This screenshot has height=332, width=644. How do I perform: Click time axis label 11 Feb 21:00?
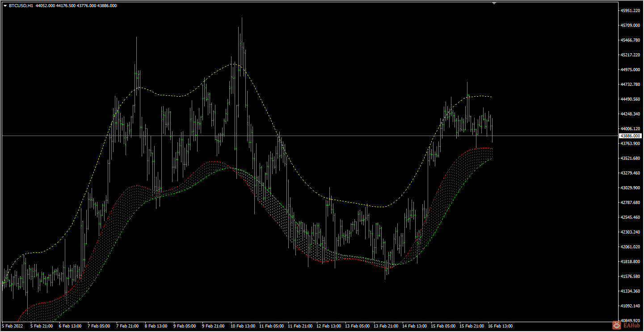pyautogui.click(x=300, y=326)
